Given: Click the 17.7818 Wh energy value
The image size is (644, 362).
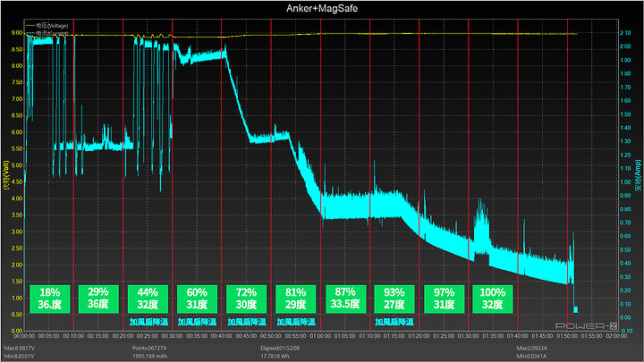Looking at the screenshot, I should point(275,357).
